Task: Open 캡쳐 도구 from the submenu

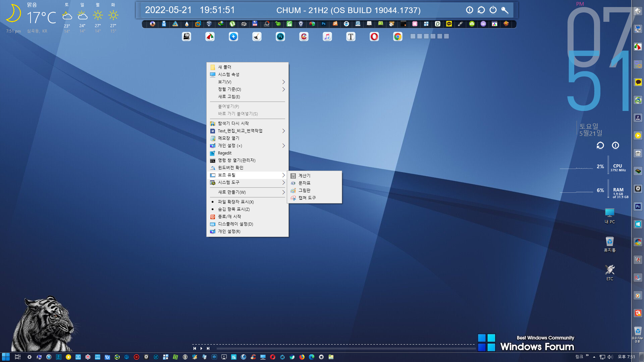Action: 315,198
